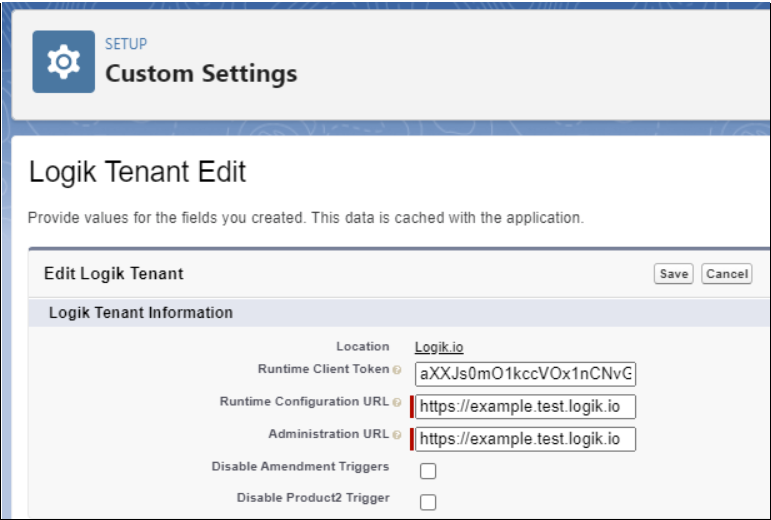Click the Edit Logik Tenant section title
The width and height of the screenshot is (771, 520).
click(114, 273)
